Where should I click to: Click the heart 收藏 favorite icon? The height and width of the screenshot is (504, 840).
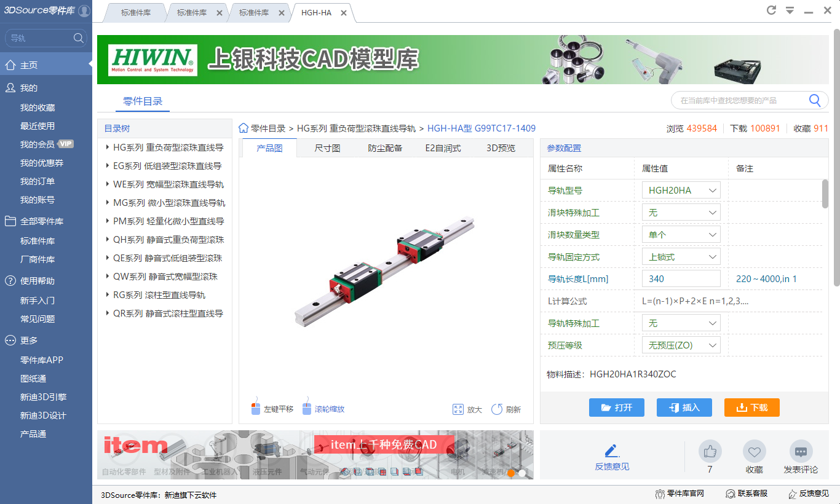point(755,452)
